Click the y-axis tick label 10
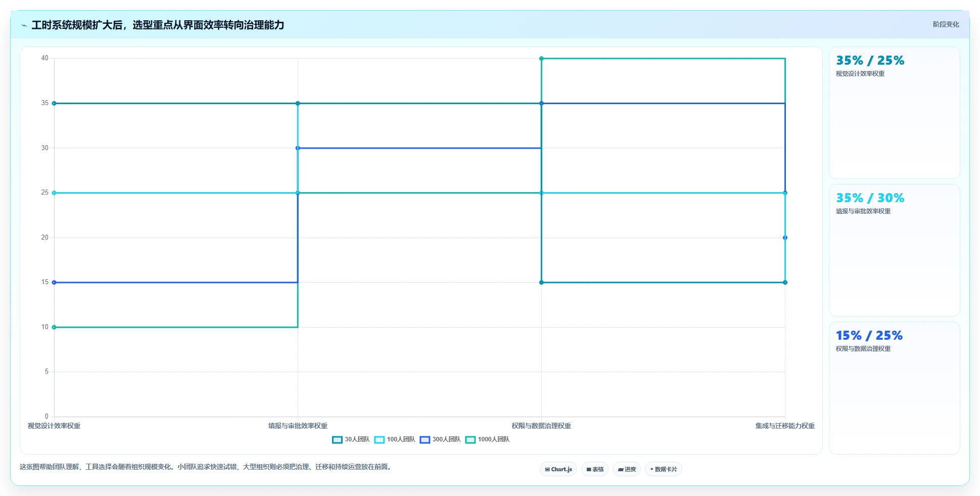Viewport: 980px width, 496px height. [45, 327]
